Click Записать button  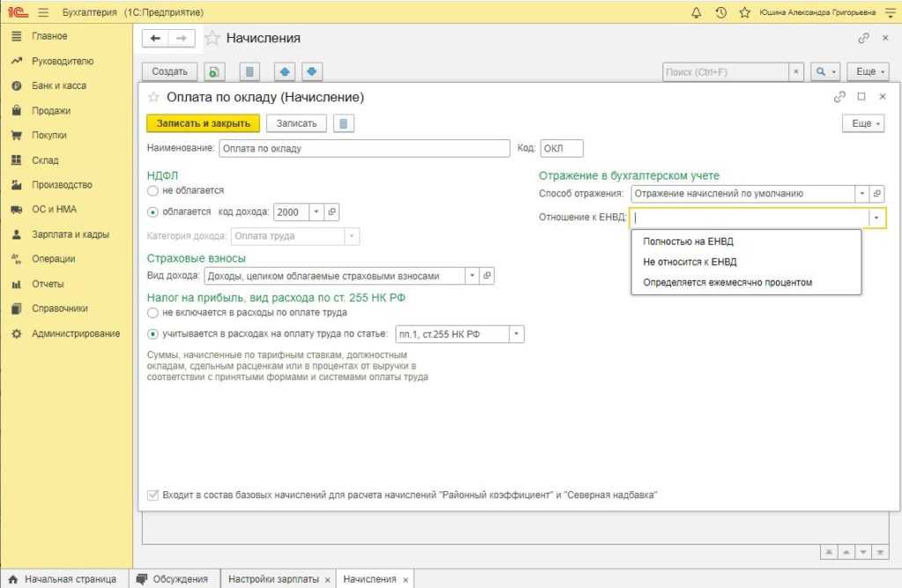click(296, 123)
